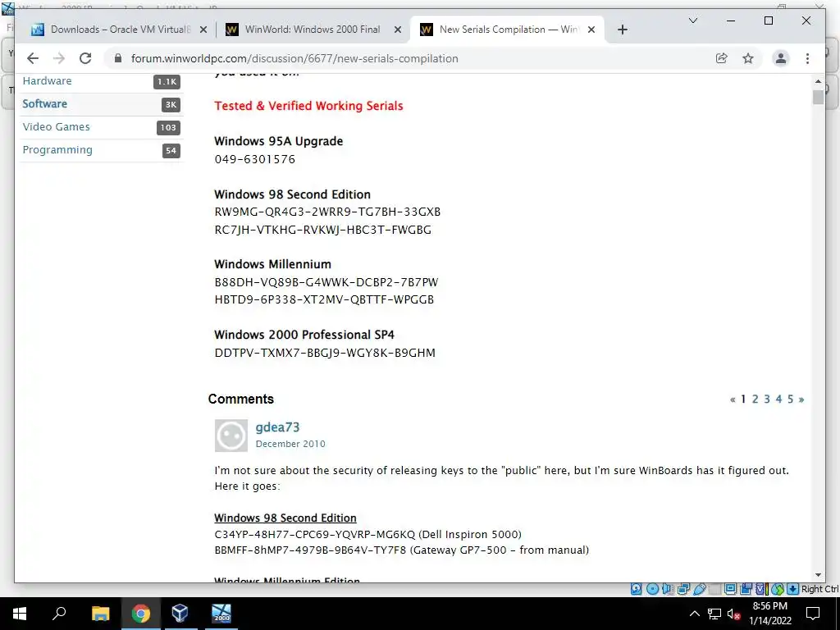This screenshot has width=840, height=630.
Task: Go to comments page 3
Action: click(x=767, y=399)
